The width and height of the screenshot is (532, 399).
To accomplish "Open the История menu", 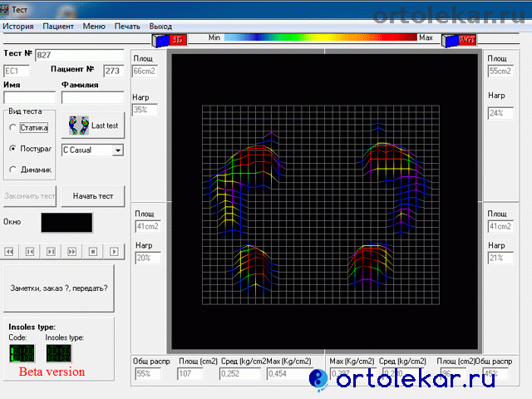I will [17, 27].
